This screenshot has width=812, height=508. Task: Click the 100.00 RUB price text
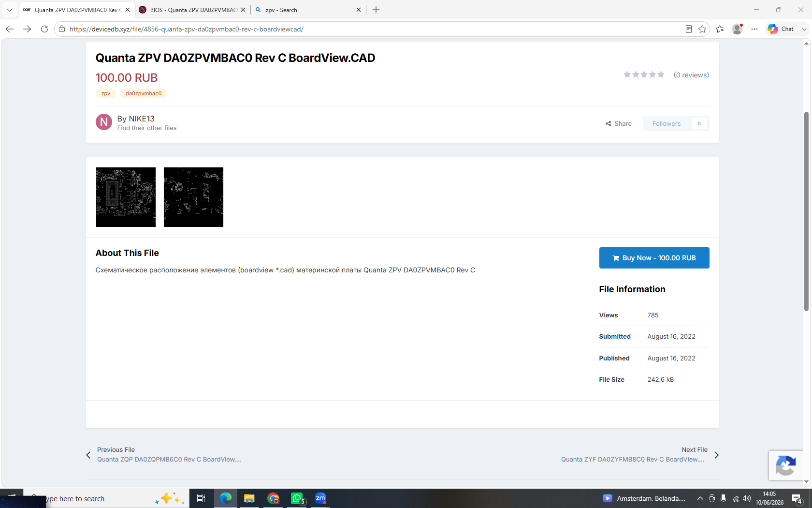[x=127, y=78]
